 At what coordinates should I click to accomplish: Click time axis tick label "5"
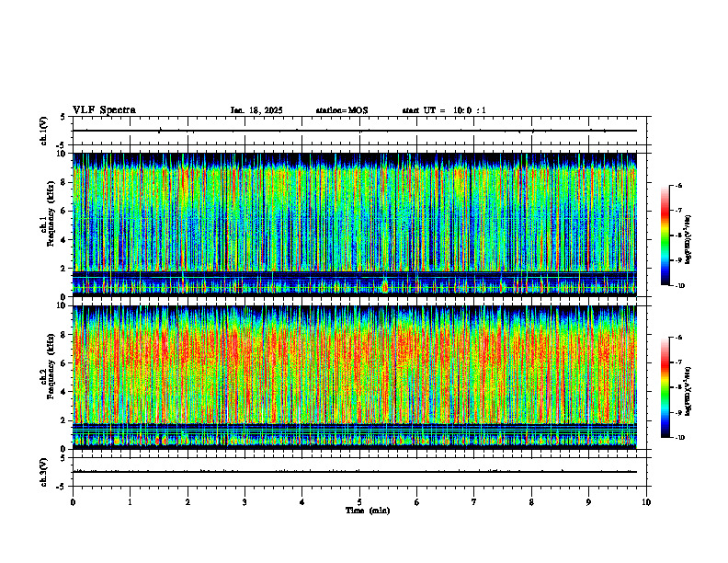(359, 502)
